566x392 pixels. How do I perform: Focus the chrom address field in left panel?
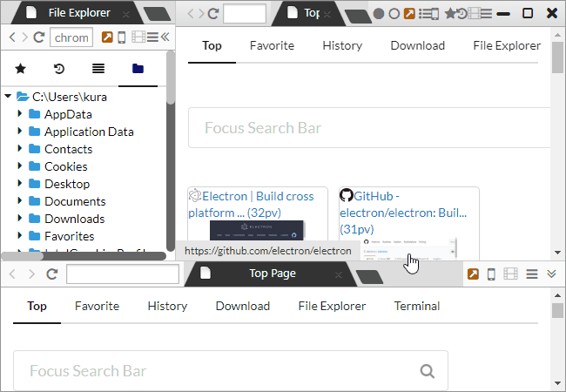tap(71, 37)
